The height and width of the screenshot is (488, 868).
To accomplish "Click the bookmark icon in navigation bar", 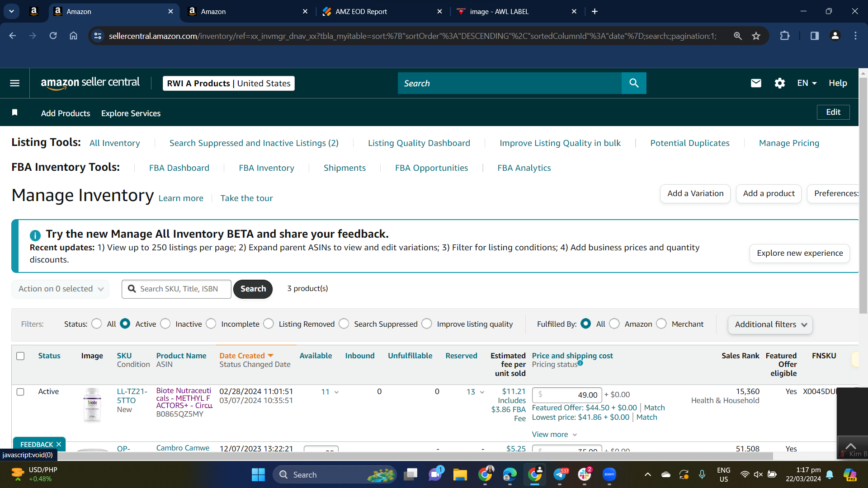I will coord(14,113).
